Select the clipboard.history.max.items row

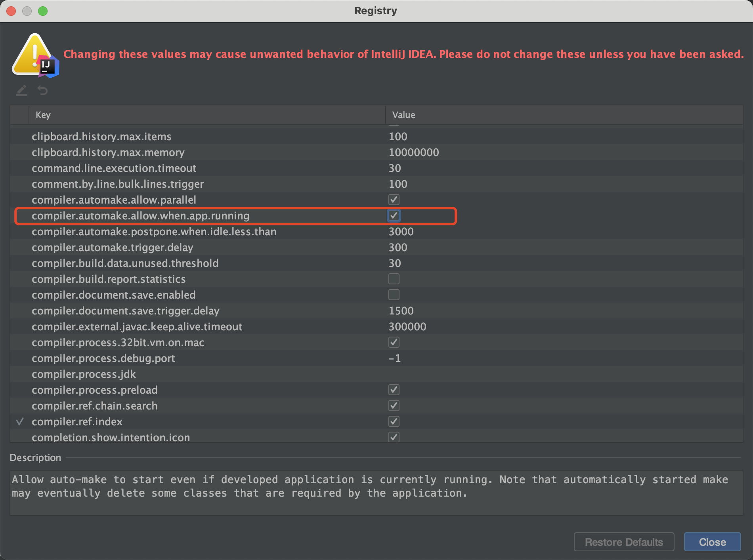click(x=376, y=136)
